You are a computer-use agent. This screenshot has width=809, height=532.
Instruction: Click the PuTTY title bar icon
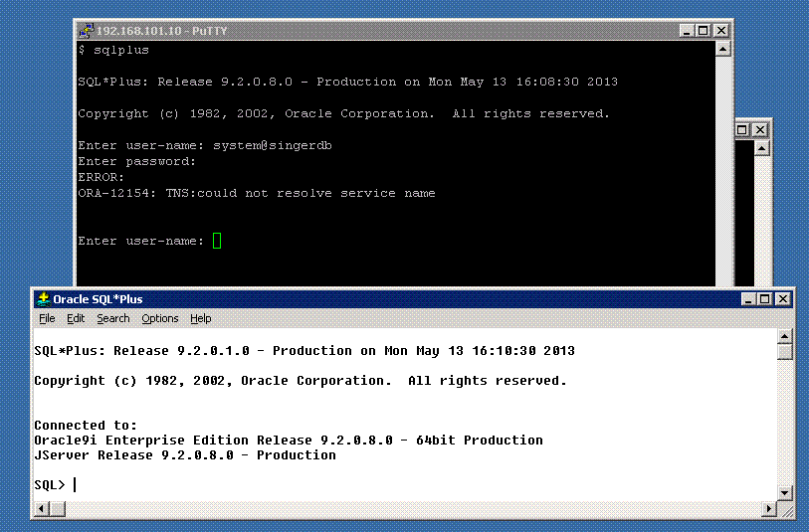87,31
